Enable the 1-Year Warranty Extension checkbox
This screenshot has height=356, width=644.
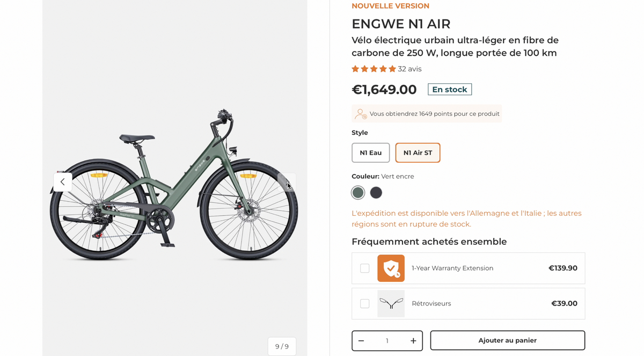[x=365, y=268]
